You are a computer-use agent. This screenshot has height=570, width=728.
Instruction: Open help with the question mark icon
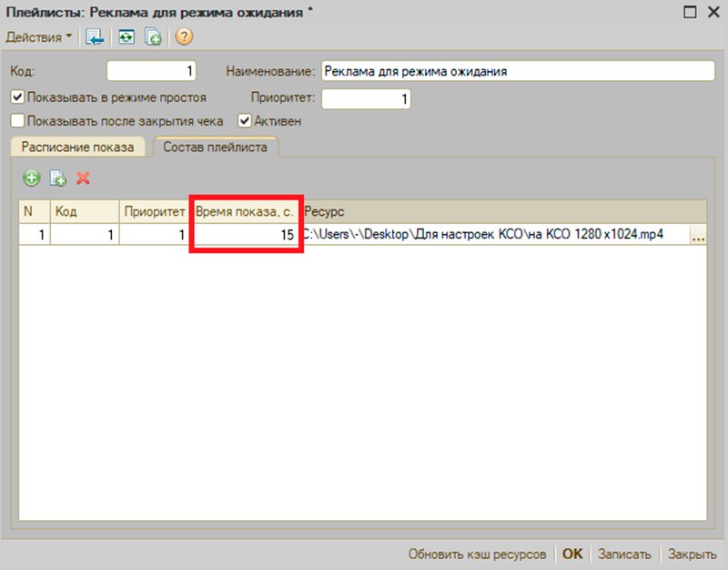(x=184, y=36)
